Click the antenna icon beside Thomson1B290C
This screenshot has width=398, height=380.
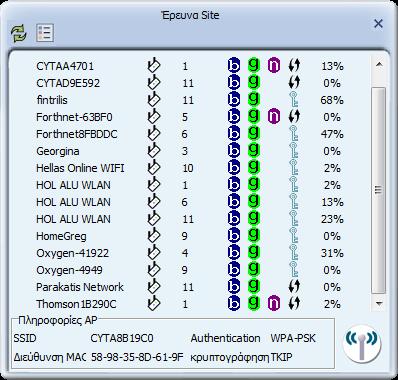[153, 304]
